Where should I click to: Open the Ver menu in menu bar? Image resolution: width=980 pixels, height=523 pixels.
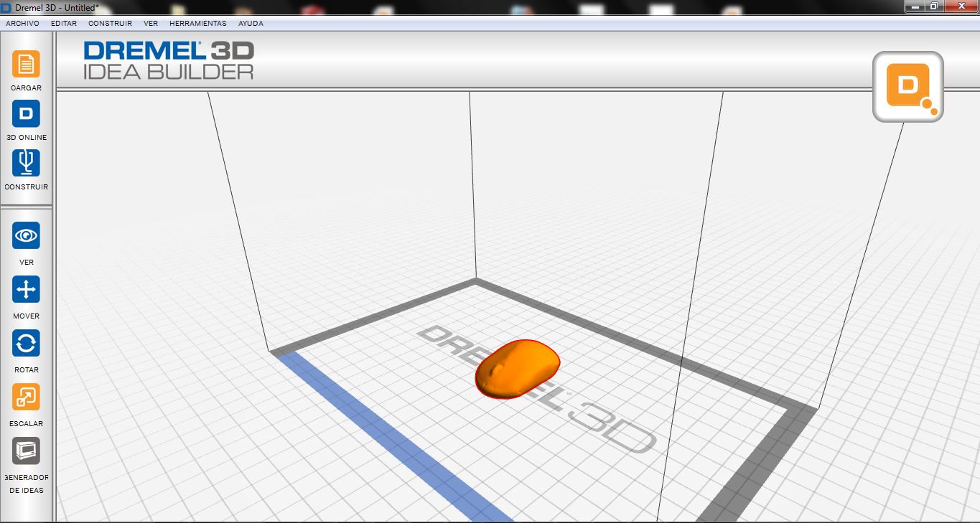[151, 24]
